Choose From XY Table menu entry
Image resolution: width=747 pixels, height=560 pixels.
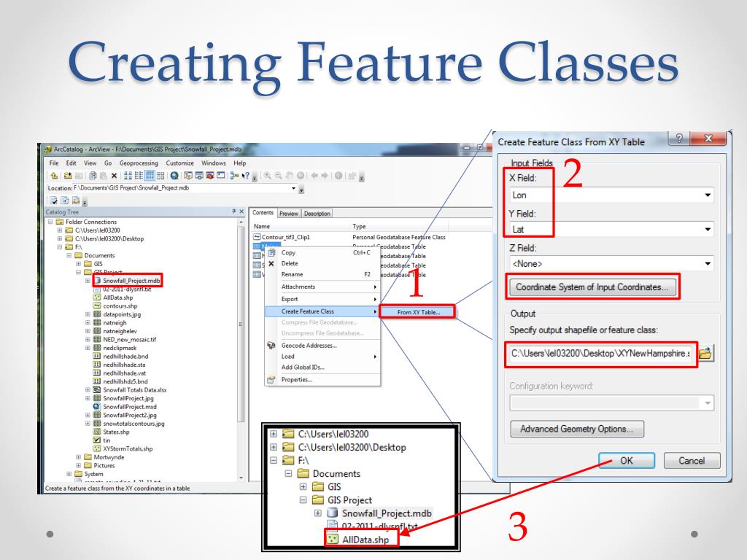coord(418,312)
